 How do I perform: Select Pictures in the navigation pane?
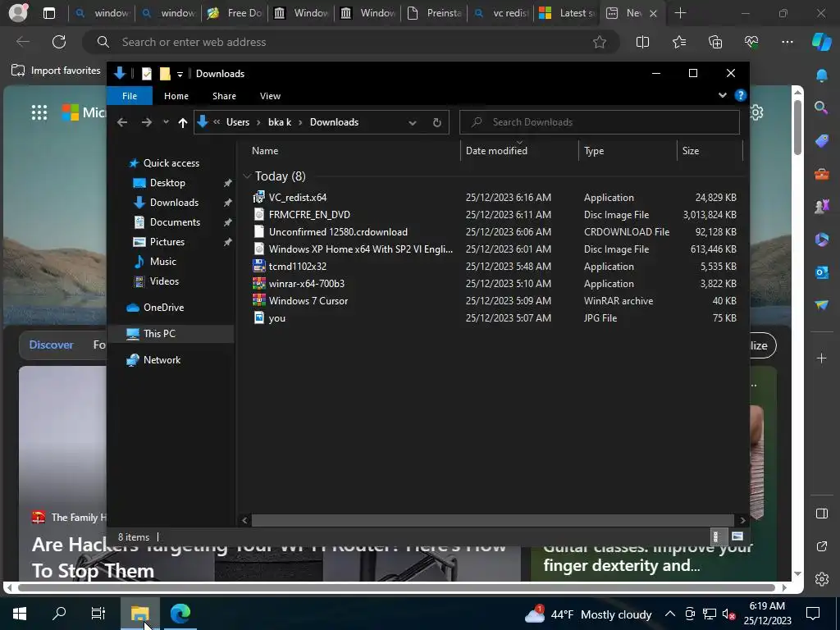pos(167,242)
